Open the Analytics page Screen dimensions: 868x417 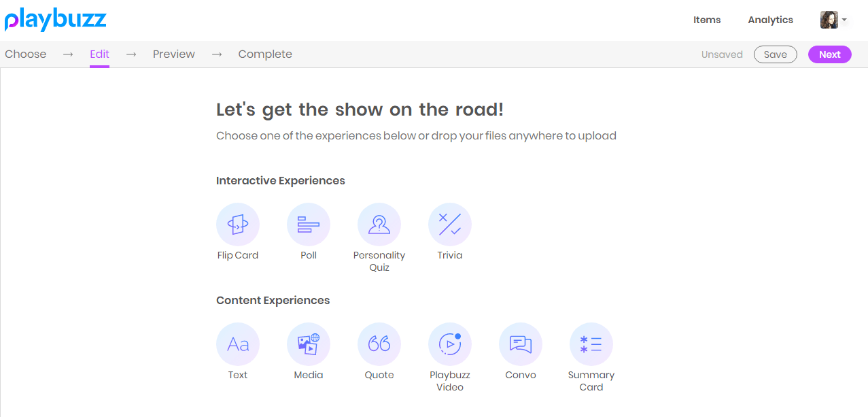[771, 20]
